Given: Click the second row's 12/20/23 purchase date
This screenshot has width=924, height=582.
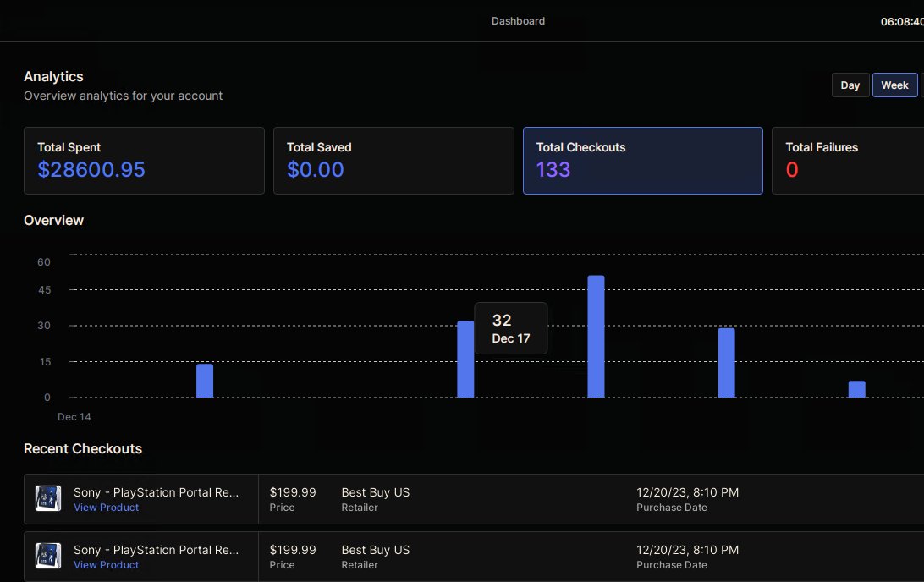Looking at the screenshot, I should (x=687, y=550).
